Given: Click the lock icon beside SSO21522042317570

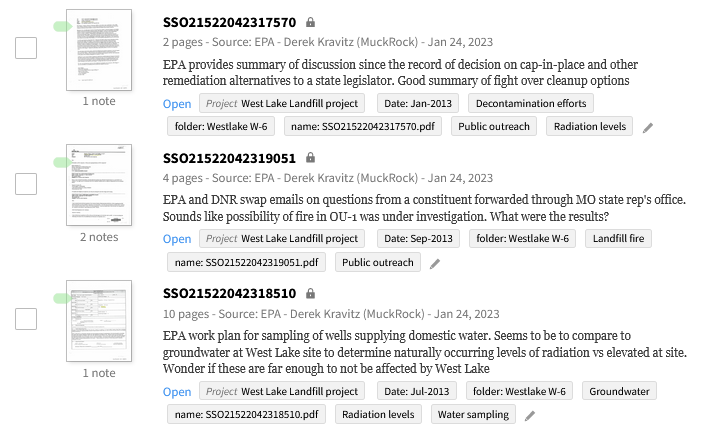Looking at the screenshot, I should click(310, 22).
